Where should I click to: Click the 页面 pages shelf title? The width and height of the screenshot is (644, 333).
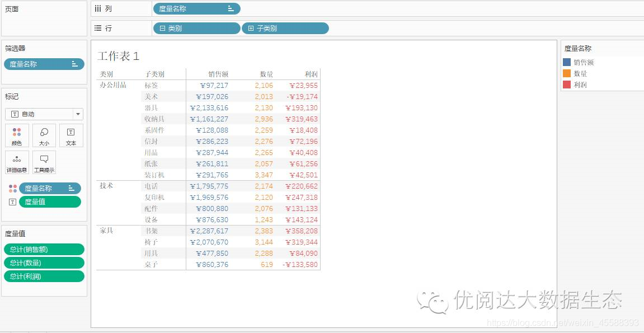[12, 9]
